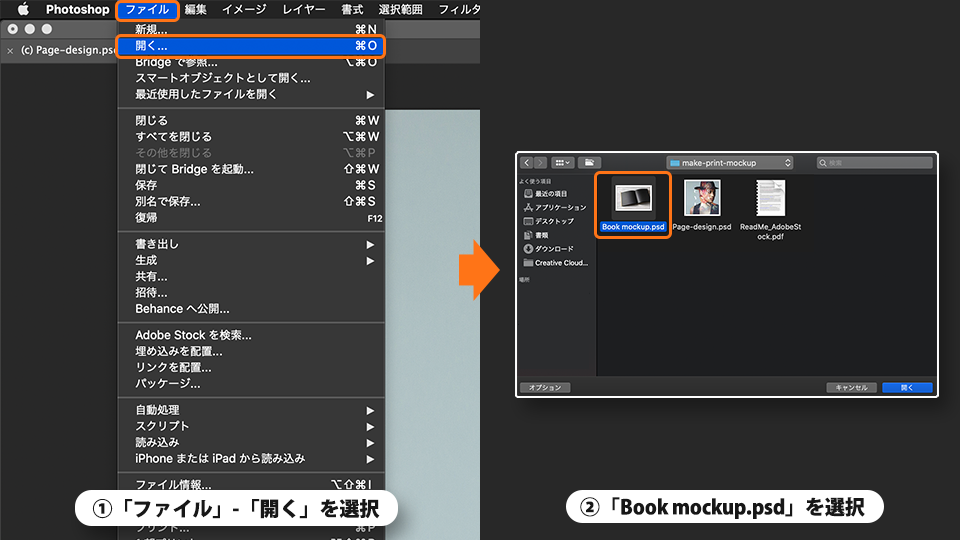Choose 閉じて Bridge を起動... entry

251,169
